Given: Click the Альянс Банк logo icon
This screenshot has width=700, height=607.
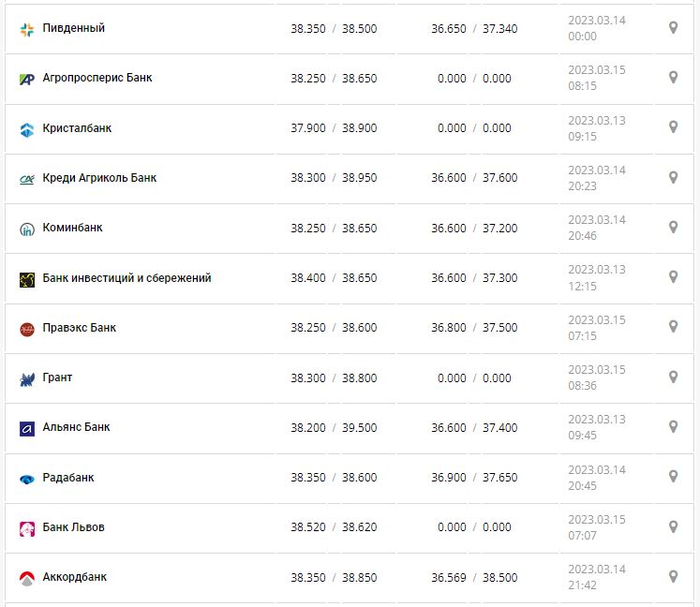Looking at the screenshot, I should pos(27,428).
